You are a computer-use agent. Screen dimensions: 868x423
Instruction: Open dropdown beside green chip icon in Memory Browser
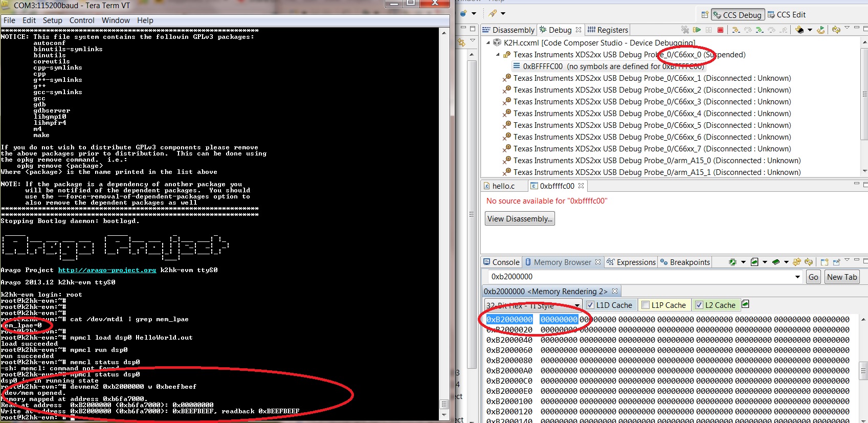coord(743,262)
